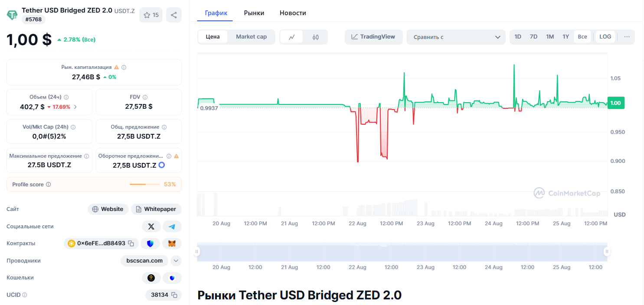The width and height of the screenshot is (644, 305).
Task: Copy the UCID 38134 value
Action: [174, 295]
